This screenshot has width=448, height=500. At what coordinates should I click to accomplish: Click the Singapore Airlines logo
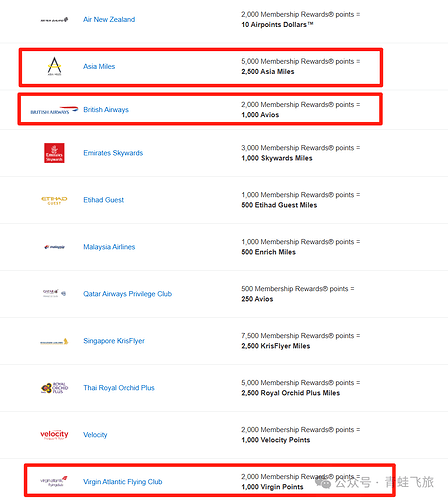[54, 341]
